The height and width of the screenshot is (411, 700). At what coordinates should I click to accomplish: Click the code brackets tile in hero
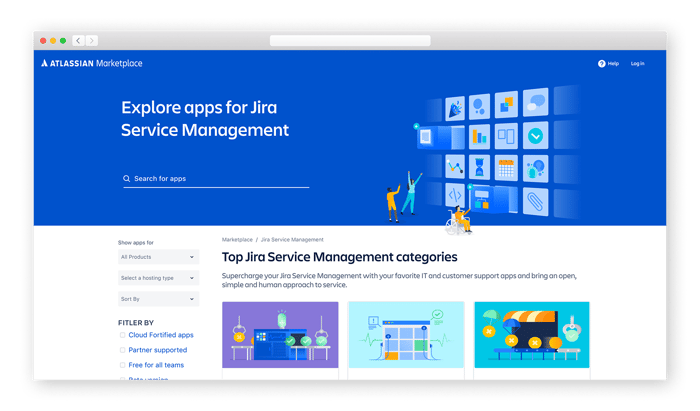click(455, 195)
